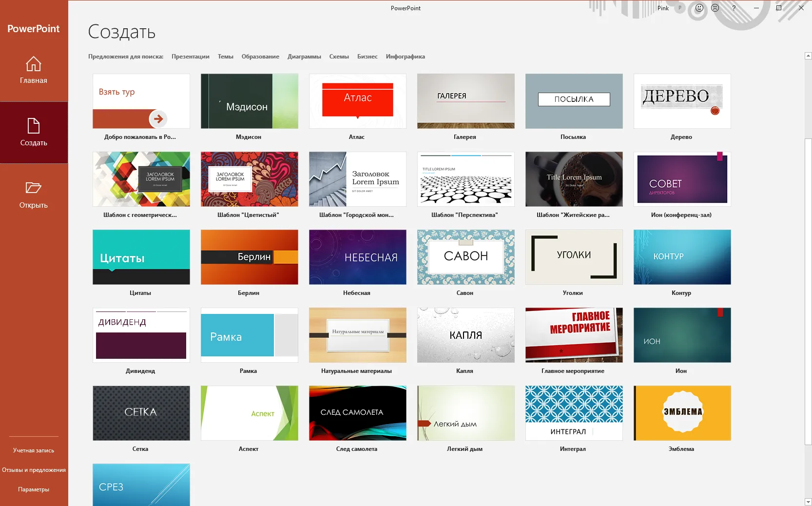Click the scrollbar down arrow

click(x=808, y=502)
